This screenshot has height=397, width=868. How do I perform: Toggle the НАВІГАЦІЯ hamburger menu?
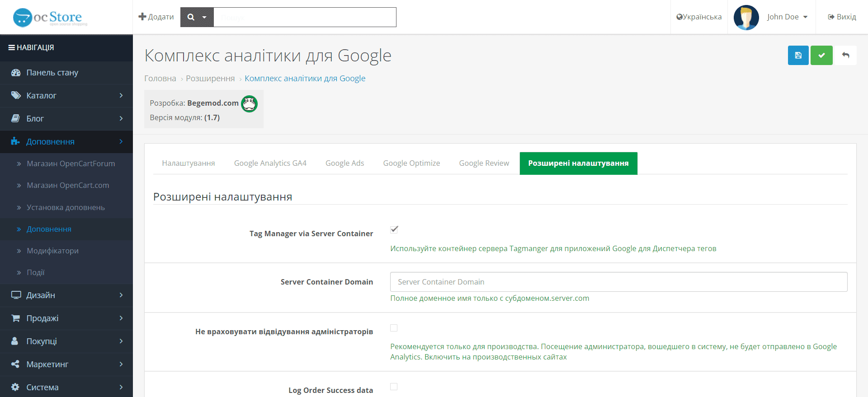pyautogui.click(x=31, y=47)
